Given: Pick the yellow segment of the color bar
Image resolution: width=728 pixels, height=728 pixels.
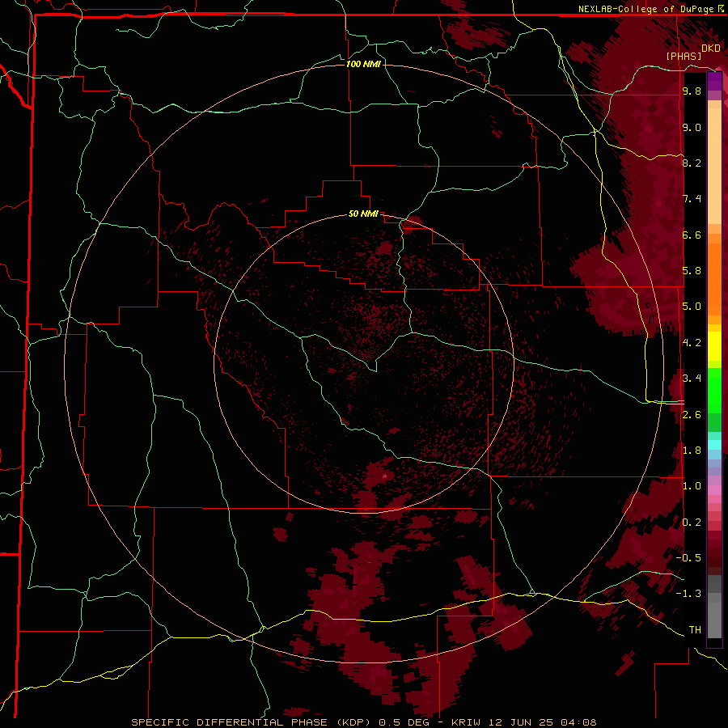Looking at the screenshot, I should (x=714, y=346).
